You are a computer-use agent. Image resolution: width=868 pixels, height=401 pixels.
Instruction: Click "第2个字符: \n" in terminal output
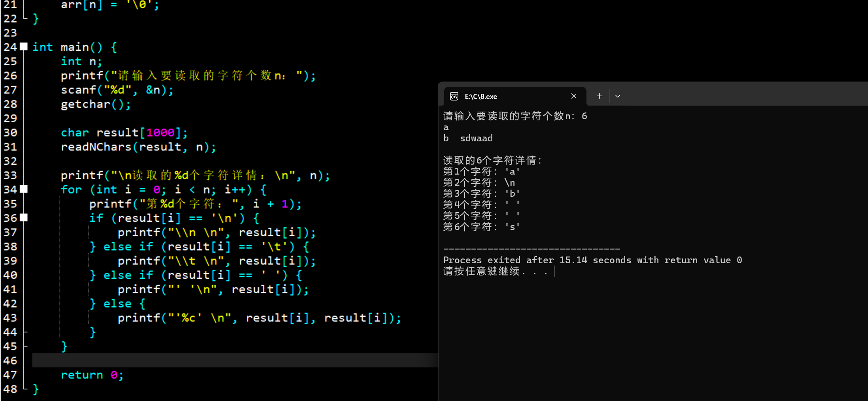(479, 182)
